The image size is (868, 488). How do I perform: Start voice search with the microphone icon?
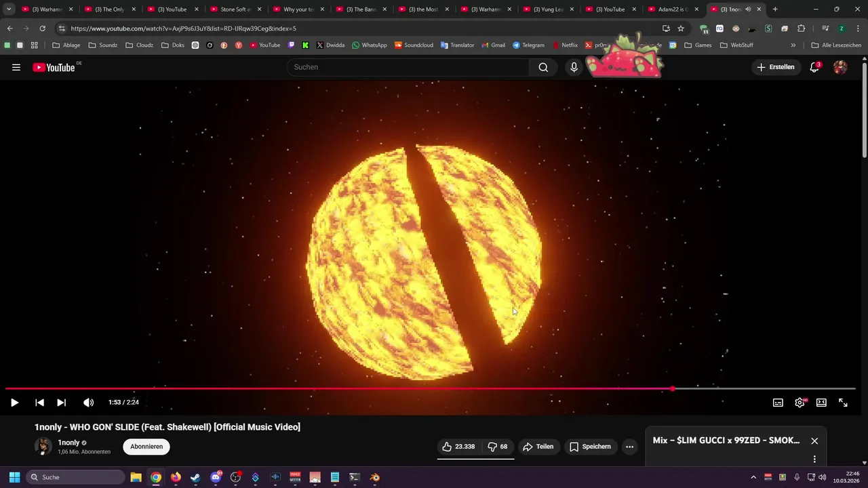(x=574, y=67)
